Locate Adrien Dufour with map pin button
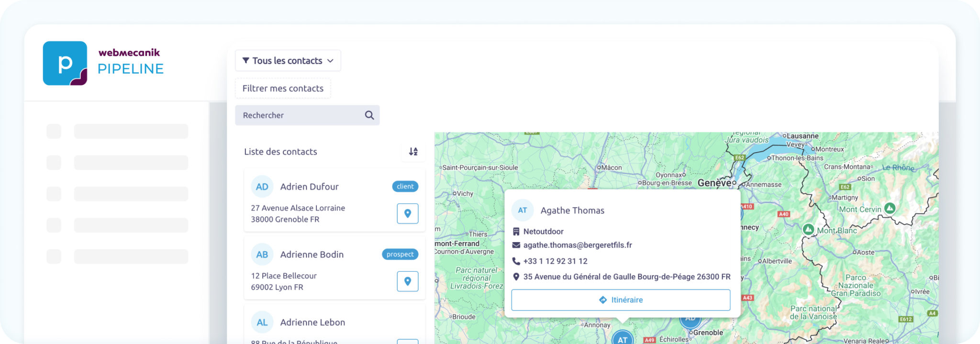The width and height of the screenshot is (980, 344). (x=408, y=213)
